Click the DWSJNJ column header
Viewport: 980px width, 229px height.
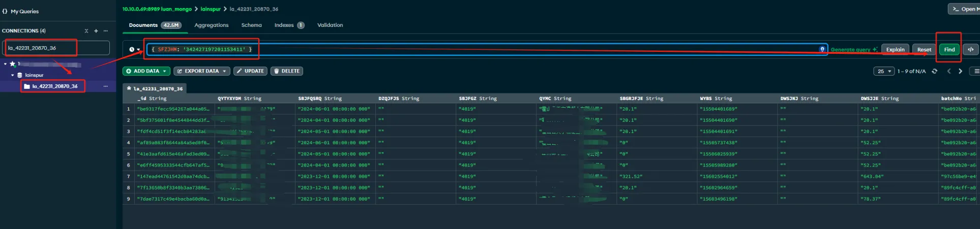(817, 99)
